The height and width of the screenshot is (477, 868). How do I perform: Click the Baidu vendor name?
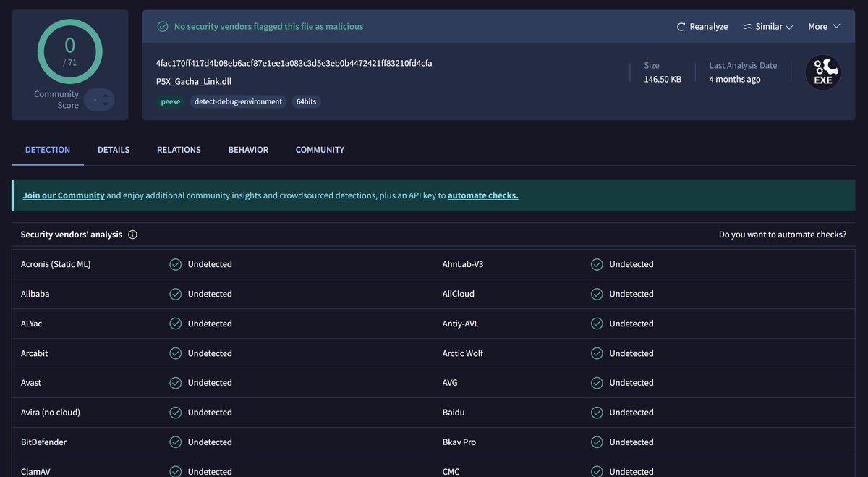point(454,413)
